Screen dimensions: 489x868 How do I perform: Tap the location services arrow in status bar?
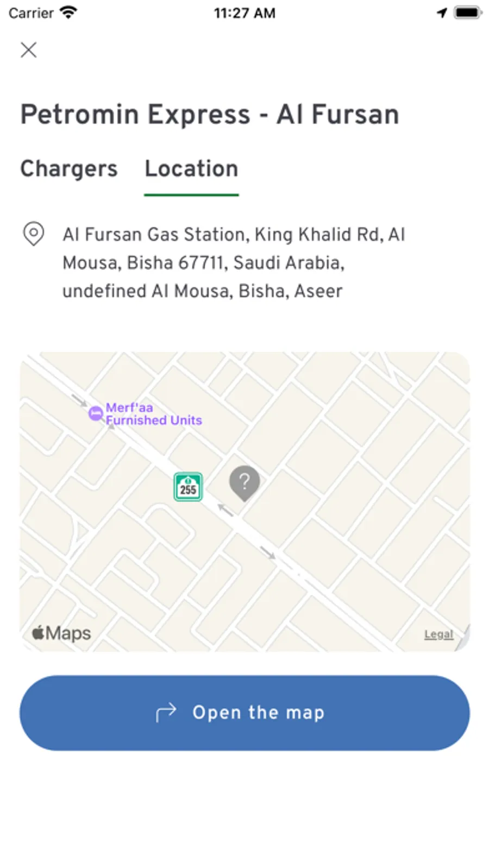click(x=442, y=12)
